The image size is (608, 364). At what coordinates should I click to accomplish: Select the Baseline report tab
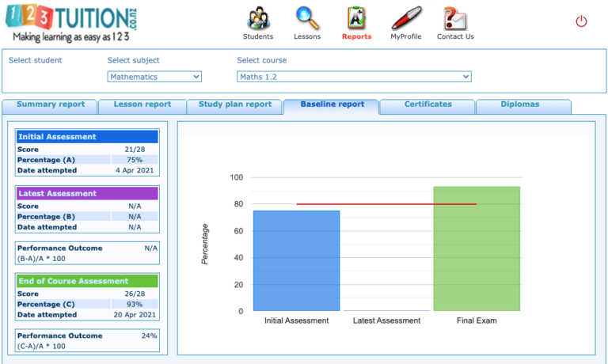click(x=332, y=106)
